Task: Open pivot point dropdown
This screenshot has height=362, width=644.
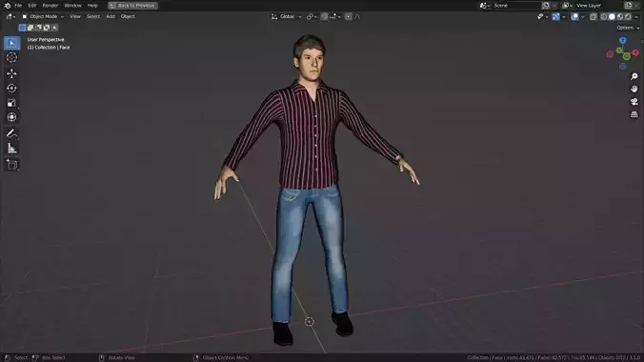Action: pyautogui.click(x=312, y=16)
